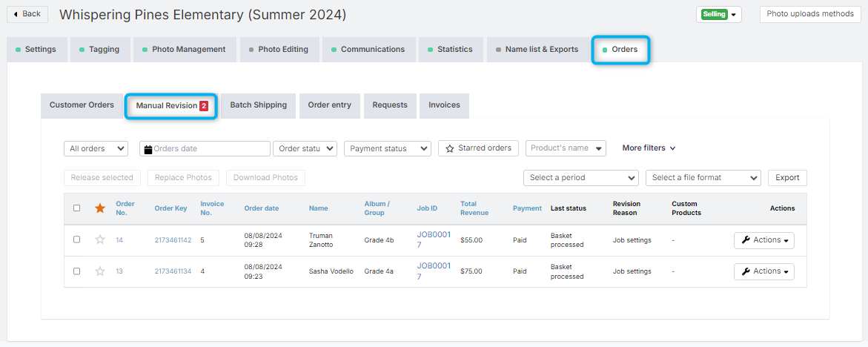
Task: Switch to Customer Orders sub-tab
Action: (82, 105)
